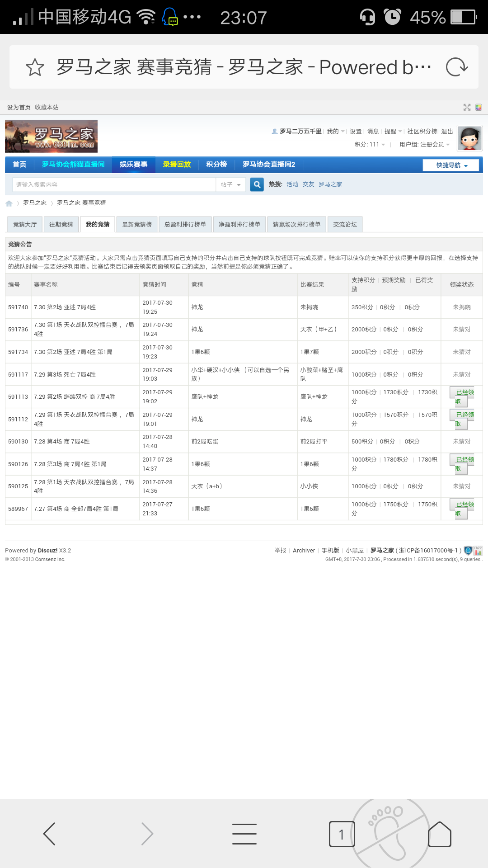Viewport: 488px width, 868px height.
Task: Open username 罗马二万五千里 link
Action: [300, 131]
